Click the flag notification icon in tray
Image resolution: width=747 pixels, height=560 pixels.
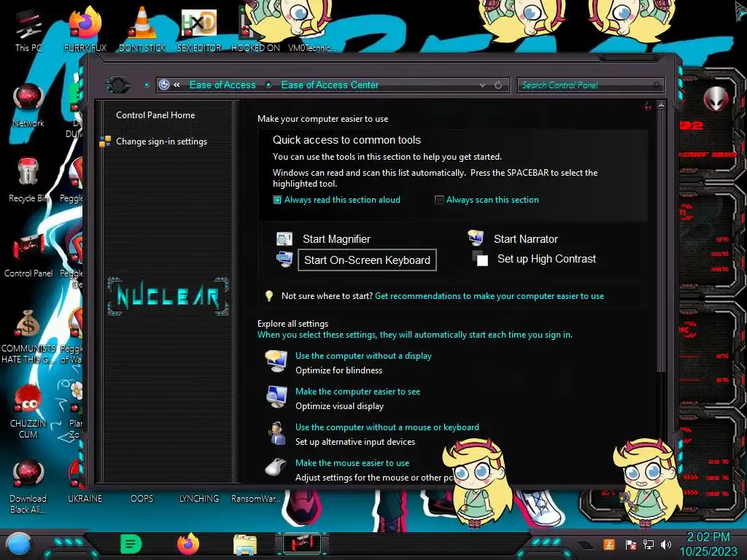click(631, 544)
